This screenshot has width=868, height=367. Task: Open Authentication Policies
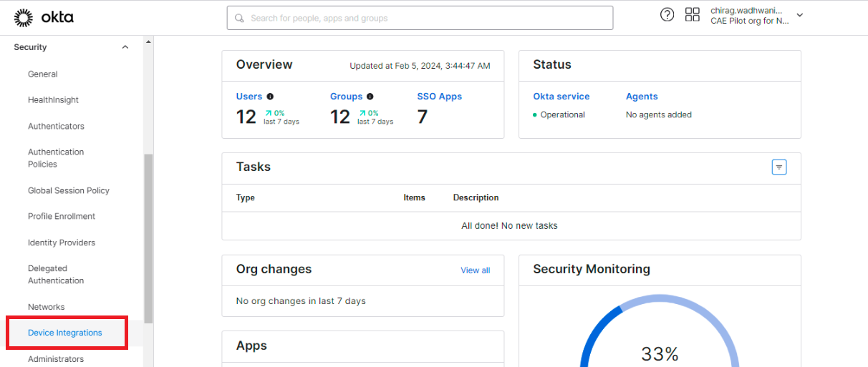point(56,158)
